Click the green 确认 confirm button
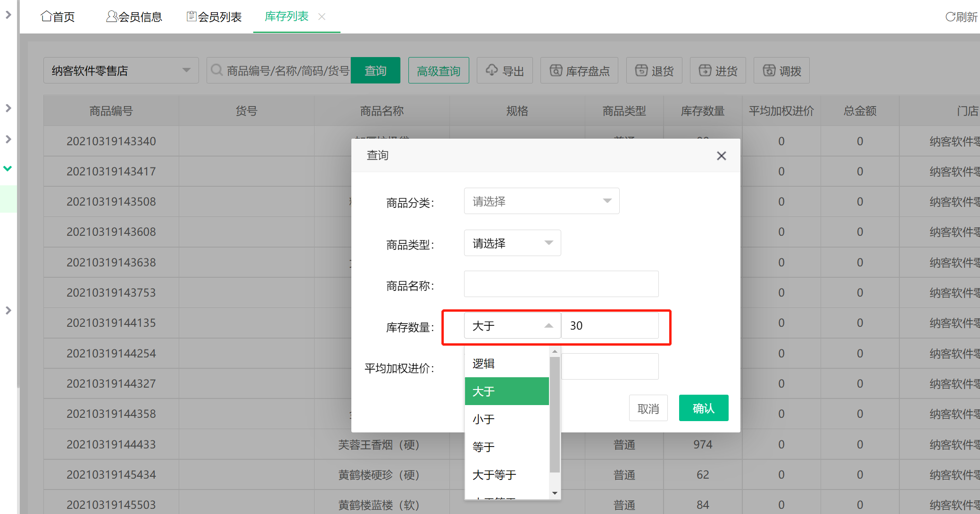This screenshot has width=980, height=514. pos(703,407)
